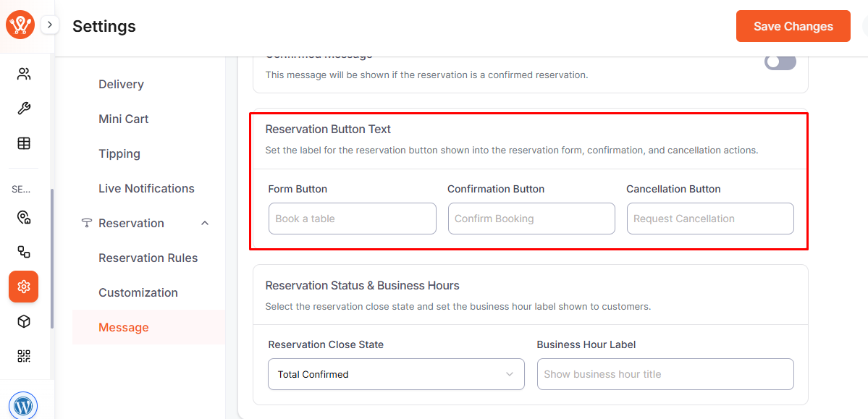868x419 pixels.
Task: Click the Form Button text field
Action: click(x=352, y=219)
